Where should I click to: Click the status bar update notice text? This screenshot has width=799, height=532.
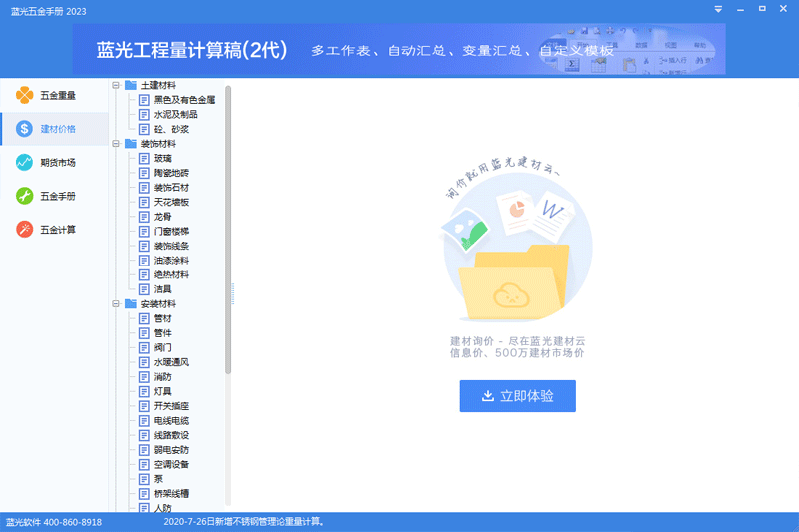pos(244,522)
